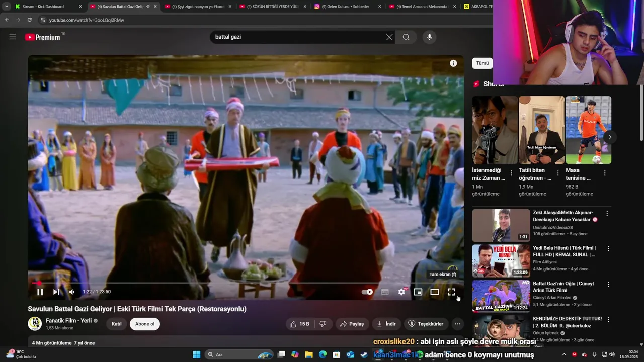Open options for Zeki Alasya&Metin Akpınar video
Image resolution: width=644 pixels, height=362 pixels.
pyautogui.click(x=607, y=213)
